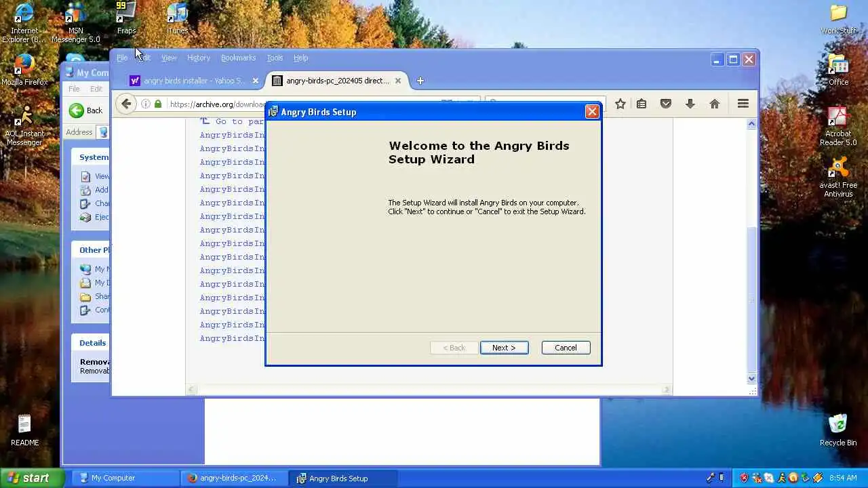Select Acrobat Reader 5.0 desktop icon
The image size is (868, 488).
(x=838, y=126)
